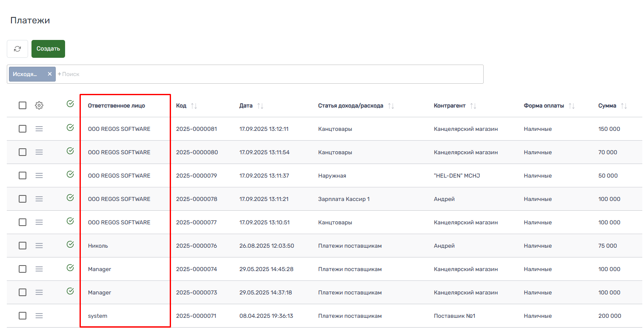This screenshot has width=644, height=328.
Task: Focus the Поиск search field
Action: click(x=255, y=74)
